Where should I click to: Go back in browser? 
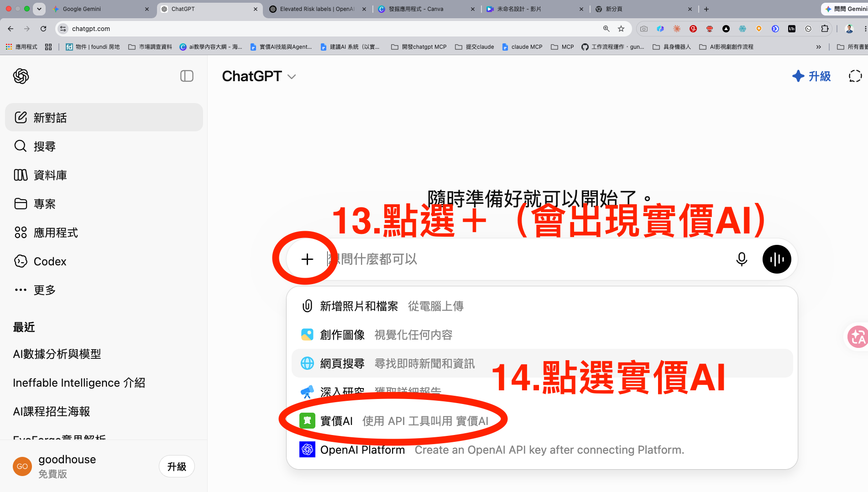(x=10, y=28)
